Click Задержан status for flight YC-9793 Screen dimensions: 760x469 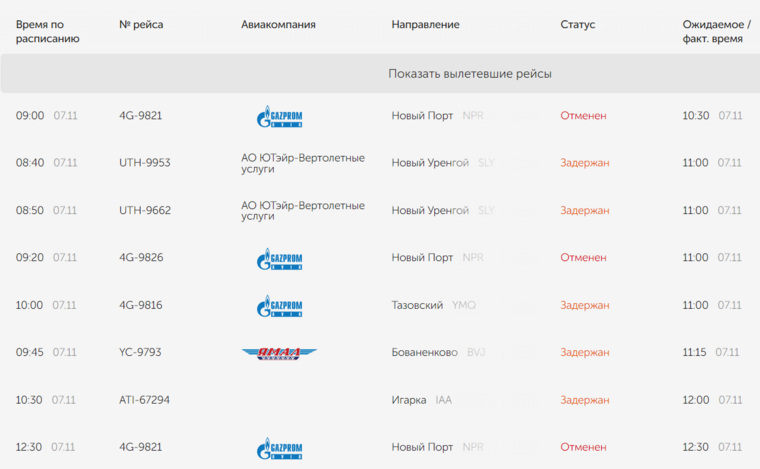[585, 353]
